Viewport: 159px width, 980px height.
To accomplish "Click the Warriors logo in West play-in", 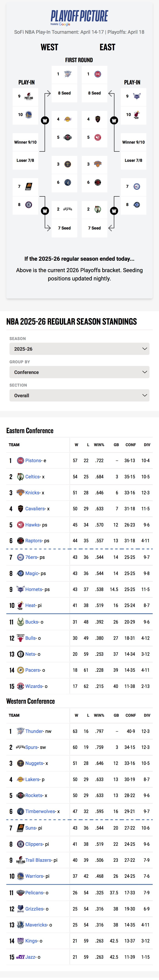I will coord(29,114).
